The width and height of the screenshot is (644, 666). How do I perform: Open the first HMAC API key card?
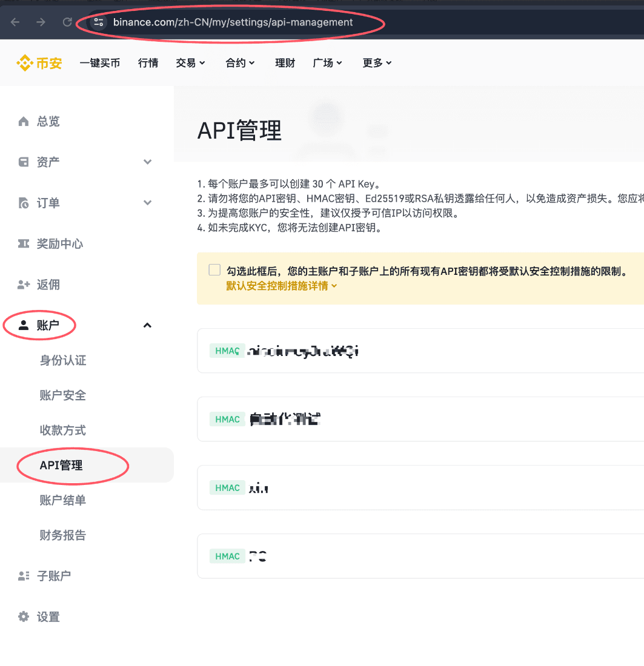(420, 351)
